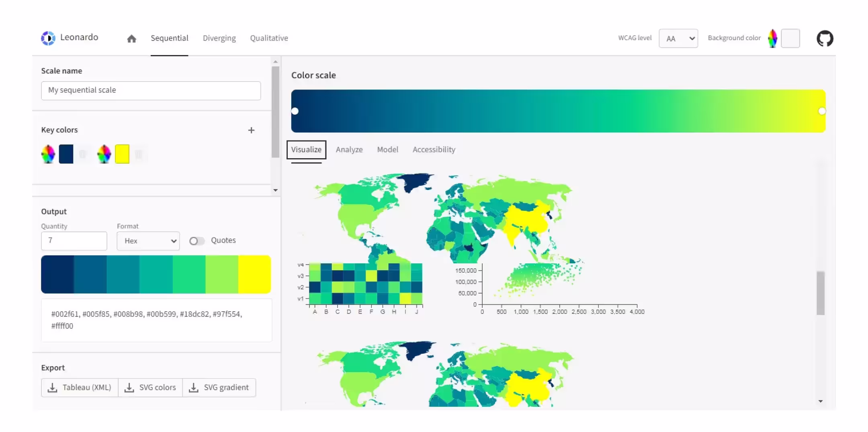Open the WCAG level dropdown
This screenshot has width=868, height=432.
point(678,39)
